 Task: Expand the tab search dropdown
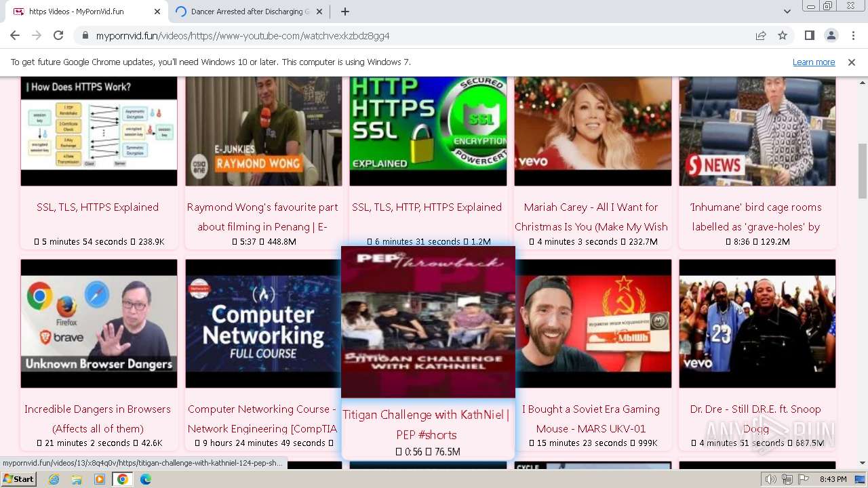(787, 12)
